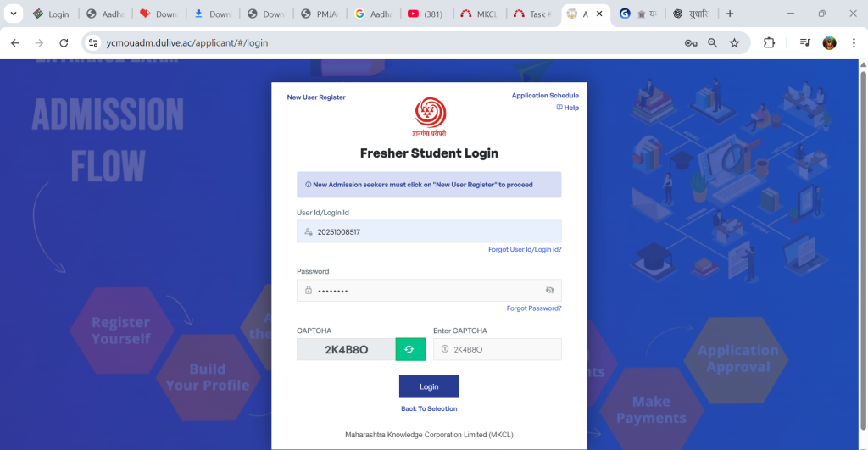Click the Login button
This screenshot has width=868, height=450.
(429, 386)
